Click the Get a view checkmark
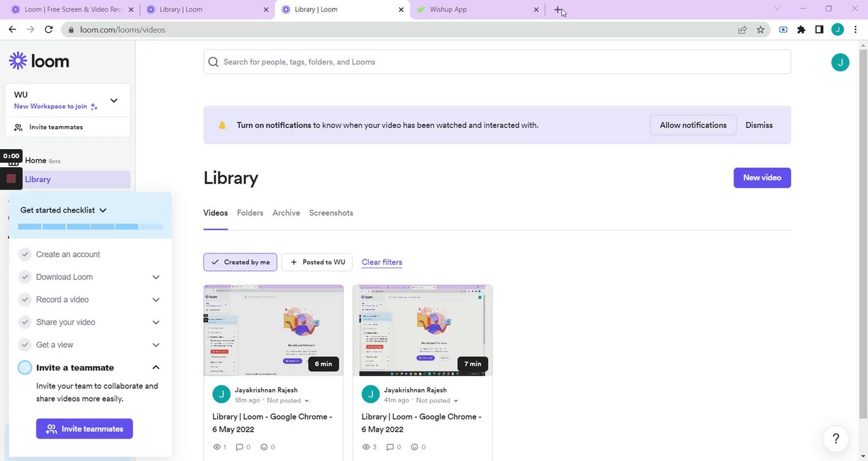 (x=25, y=344)
